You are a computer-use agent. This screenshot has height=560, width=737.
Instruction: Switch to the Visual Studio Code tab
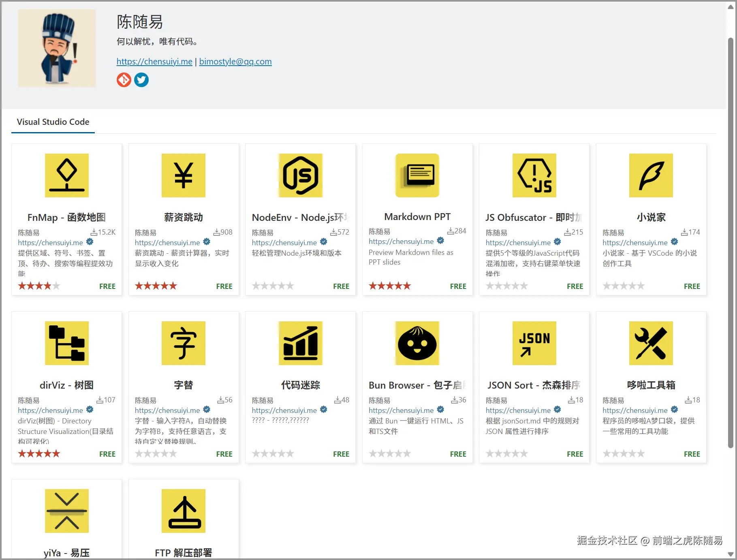point(53,122)
